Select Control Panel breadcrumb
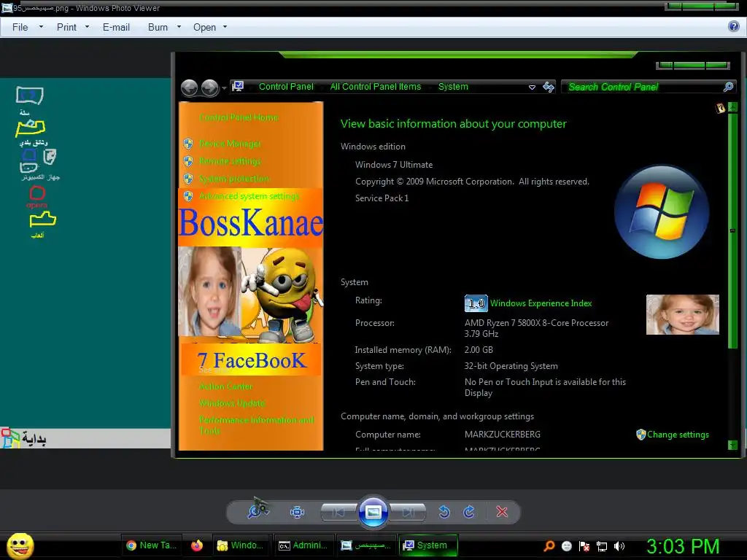 tap(286, 87)
